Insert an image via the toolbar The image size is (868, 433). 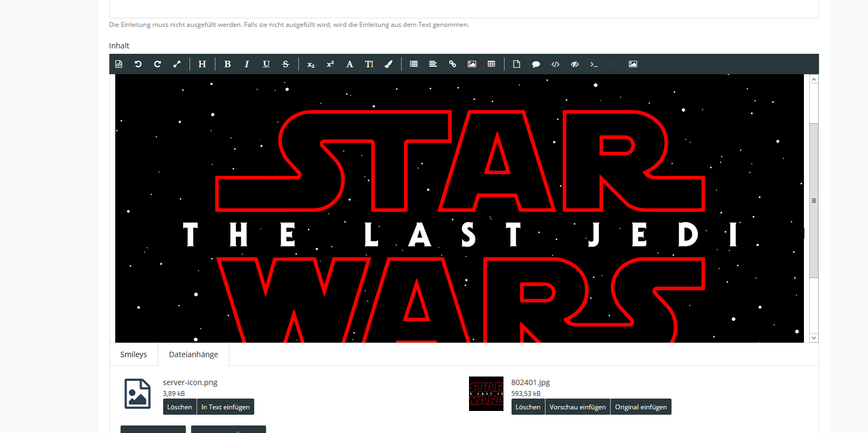[472, 64]
